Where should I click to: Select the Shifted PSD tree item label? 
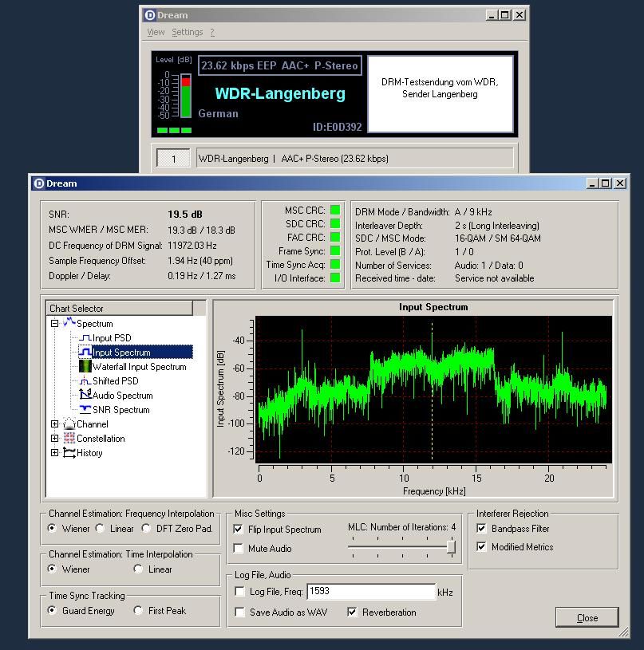click(x=115, y=381)
